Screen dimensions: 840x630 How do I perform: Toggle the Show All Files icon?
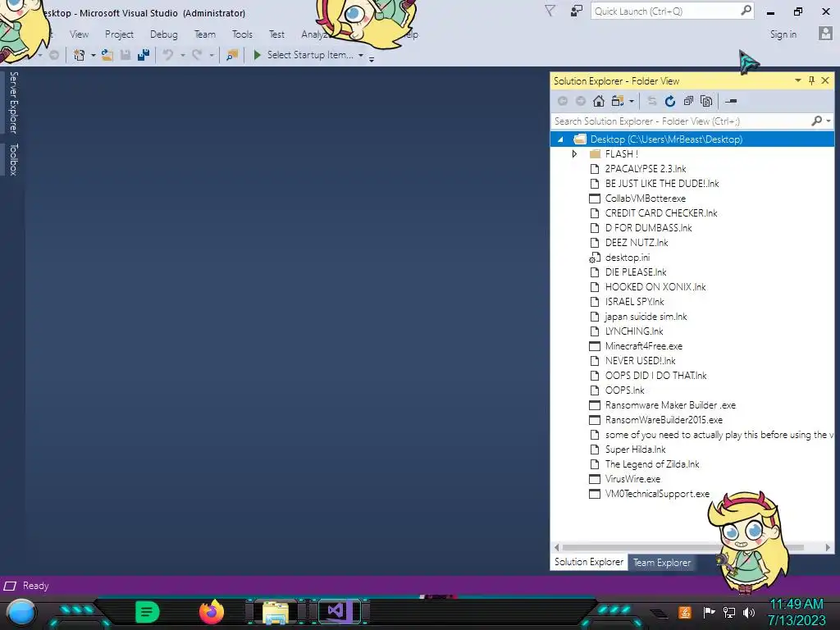706,101
